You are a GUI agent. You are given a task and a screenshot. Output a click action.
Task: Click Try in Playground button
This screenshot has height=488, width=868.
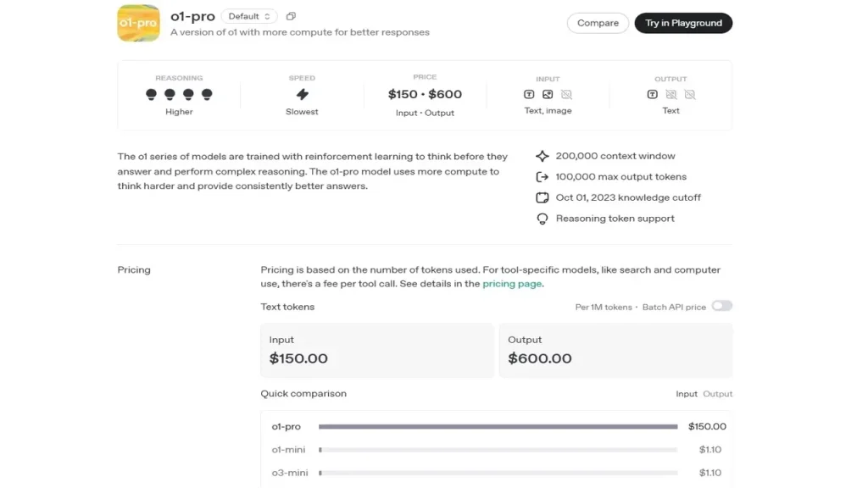(684, 23)
